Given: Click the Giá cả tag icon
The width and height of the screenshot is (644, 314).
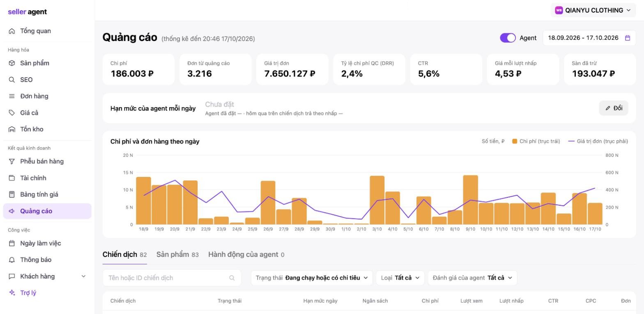Looking at the screenshot, I should (12, 112).
